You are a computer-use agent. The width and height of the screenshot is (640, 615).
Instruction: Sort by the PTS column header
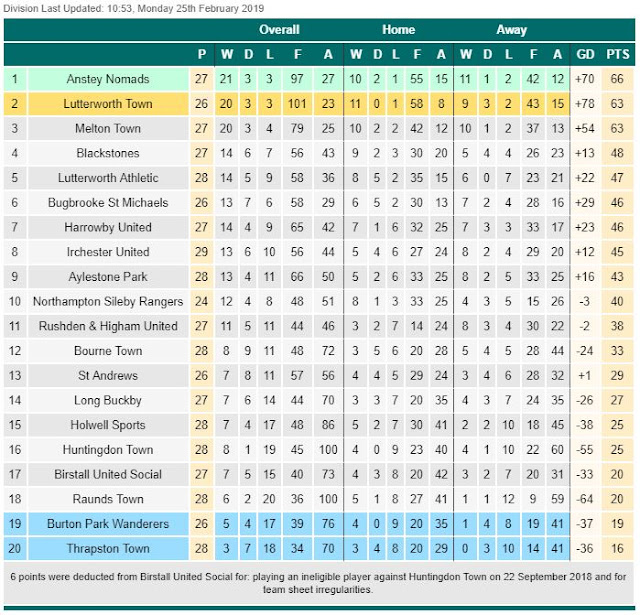click(x=618, y=54)
